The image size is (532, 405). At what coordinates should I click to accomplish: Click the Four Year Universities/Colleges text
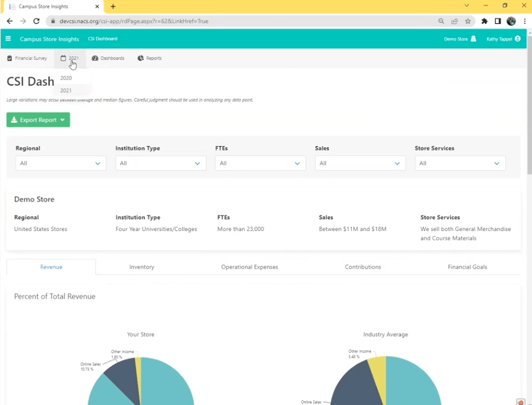pyautogui.click(x=156, y=229)
